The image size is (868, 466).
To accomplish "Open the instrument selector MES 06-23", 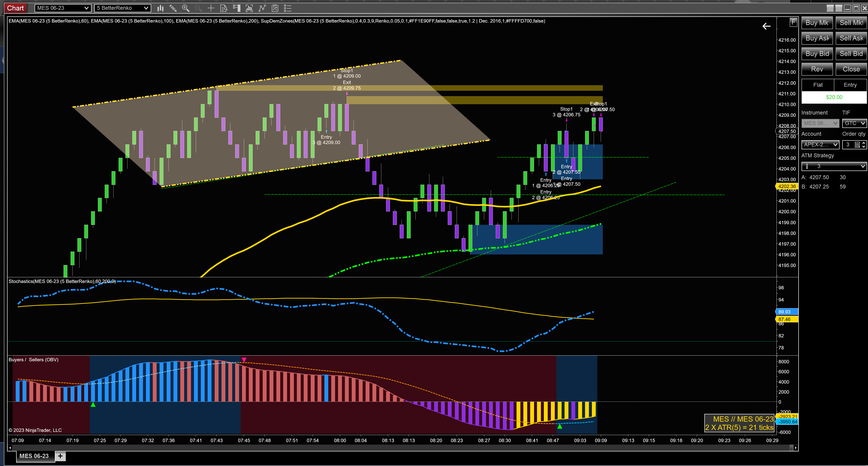I will tap(63, 8).
